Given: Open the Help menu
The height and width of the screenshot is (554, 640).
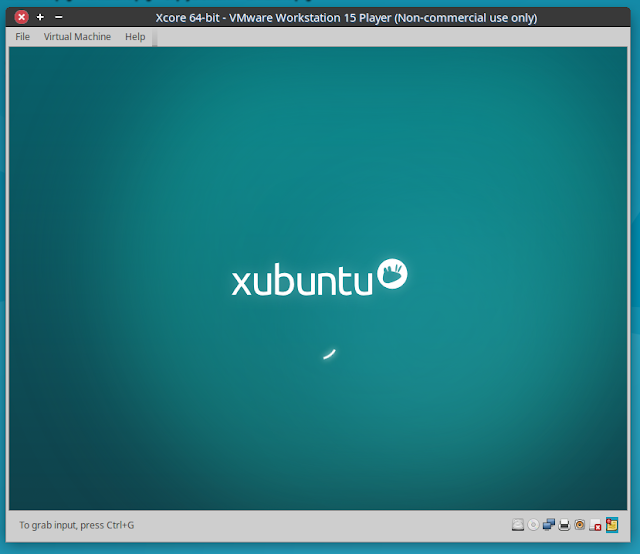Looking at the screenshot, I should tap(135, 37).
